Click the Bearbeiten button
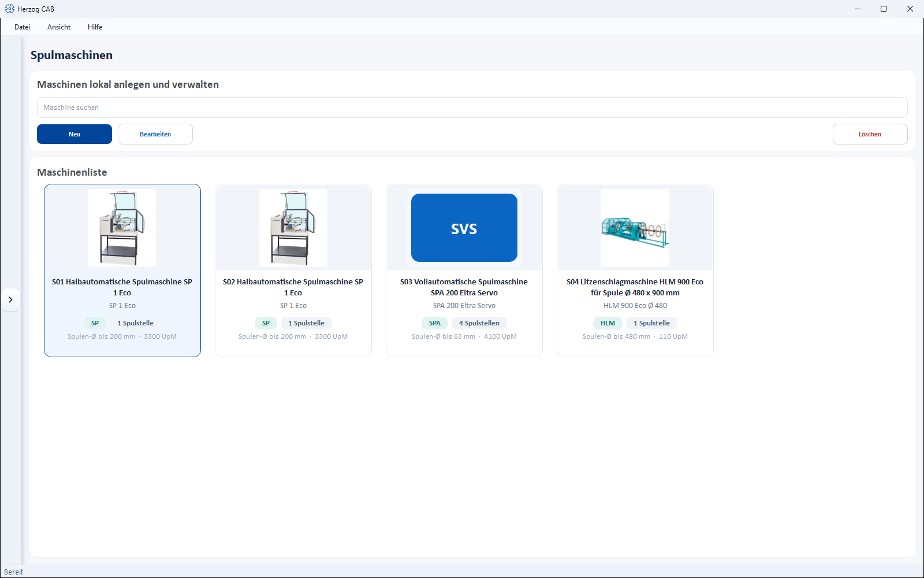Screen dimensions: 924x578 (155, 134)
